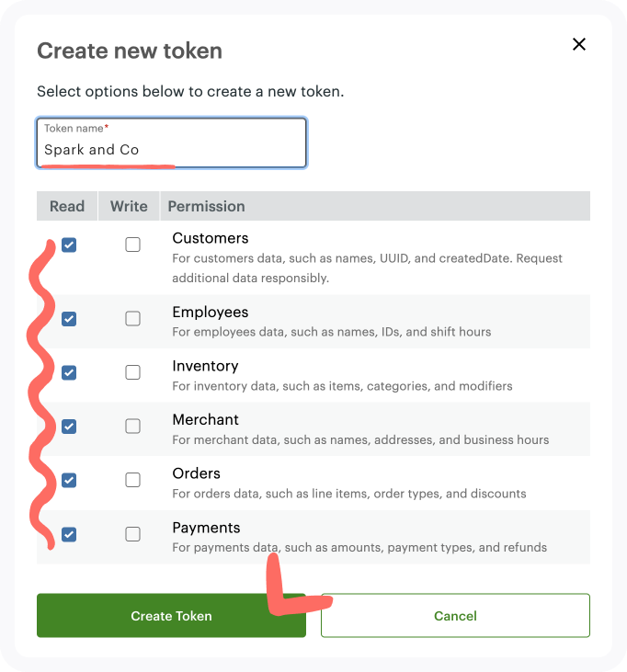Enable Write permission for Payments
627x672 pixels.
click(x=133, y=534)
